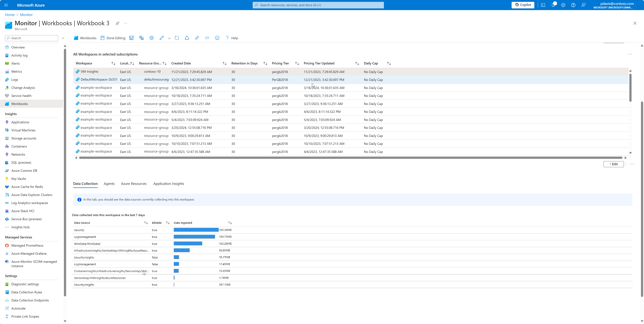Open the Application Insights tab

point(169,184)
